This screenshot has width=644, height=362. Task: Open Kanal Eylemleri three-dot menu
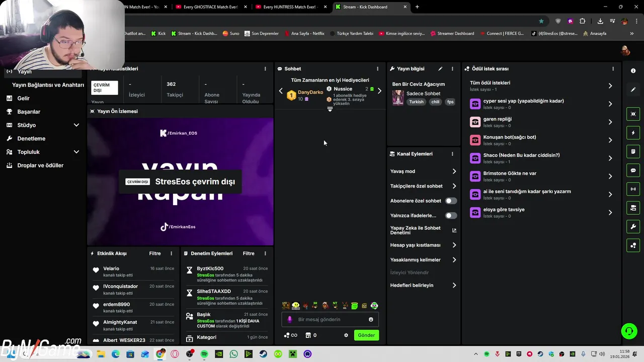click(452, 154)
